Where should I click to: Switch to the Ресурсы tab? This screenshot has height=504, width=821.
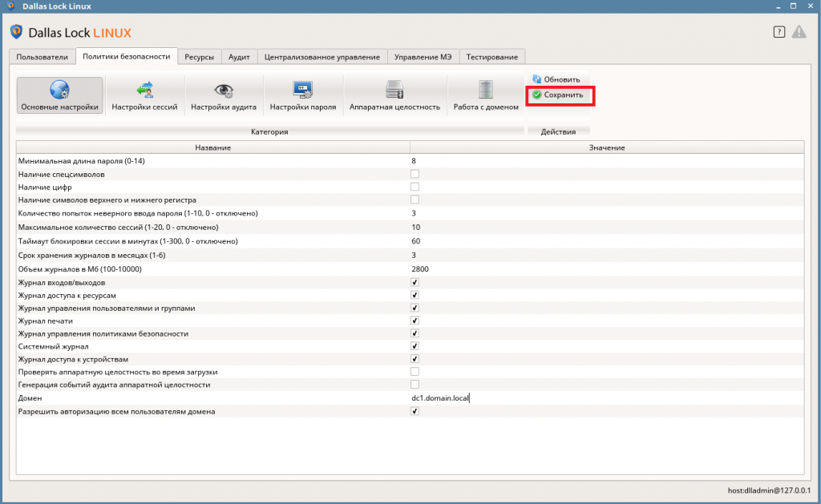[x=199, y=57]
